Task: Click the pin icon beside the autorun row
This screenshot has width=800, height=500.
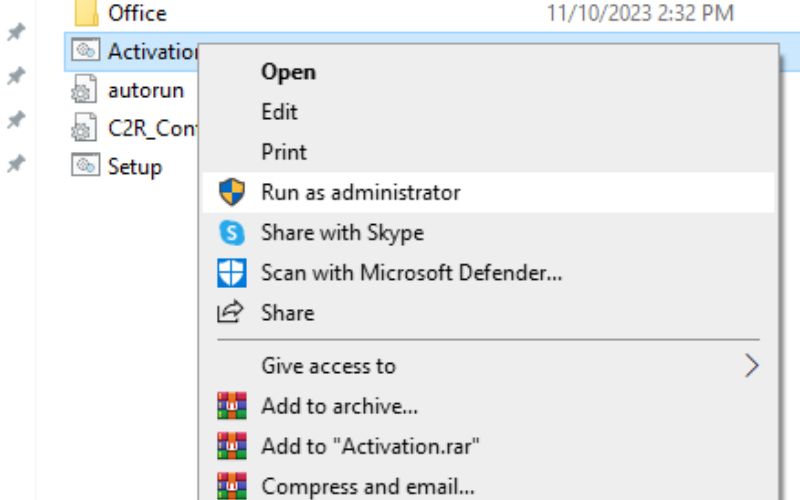Action: 16,76
